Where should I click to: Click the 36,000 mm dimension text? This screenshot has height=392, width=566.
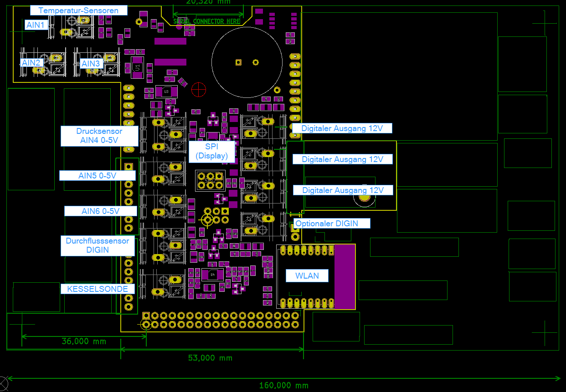coord(83,341)
